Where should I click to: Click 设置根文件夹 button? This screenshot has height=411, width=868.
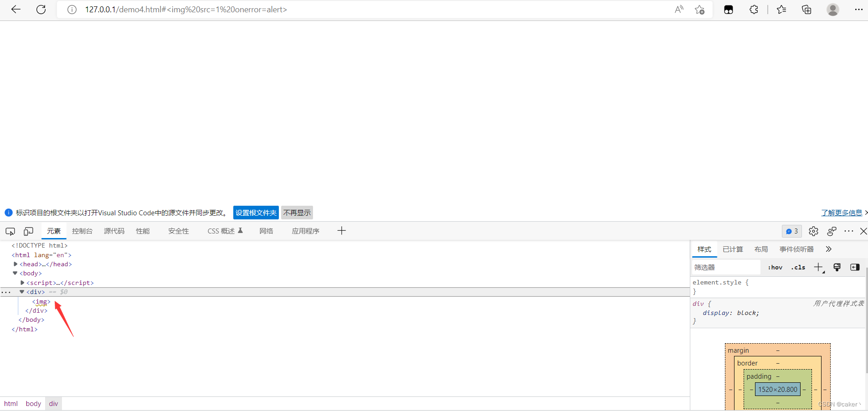click(256, 213)
